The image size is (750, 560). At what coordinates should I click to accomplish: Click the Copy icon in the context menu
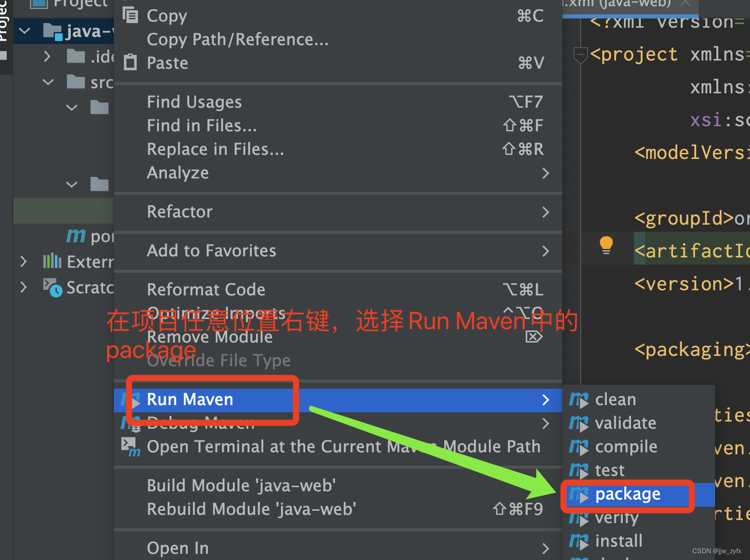(130, 15)
